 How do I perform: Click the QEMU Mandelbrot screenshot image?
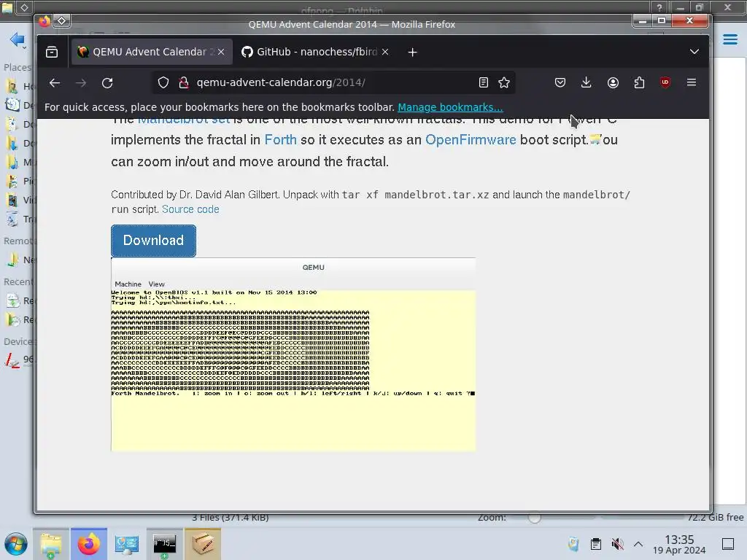[293, 354]
